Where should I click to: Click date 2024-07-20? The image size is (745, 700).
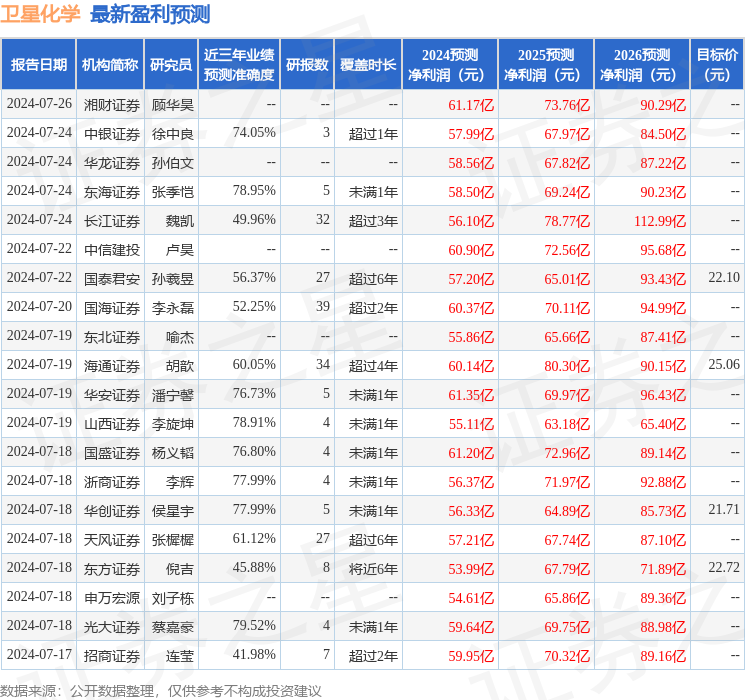(39, 307)
